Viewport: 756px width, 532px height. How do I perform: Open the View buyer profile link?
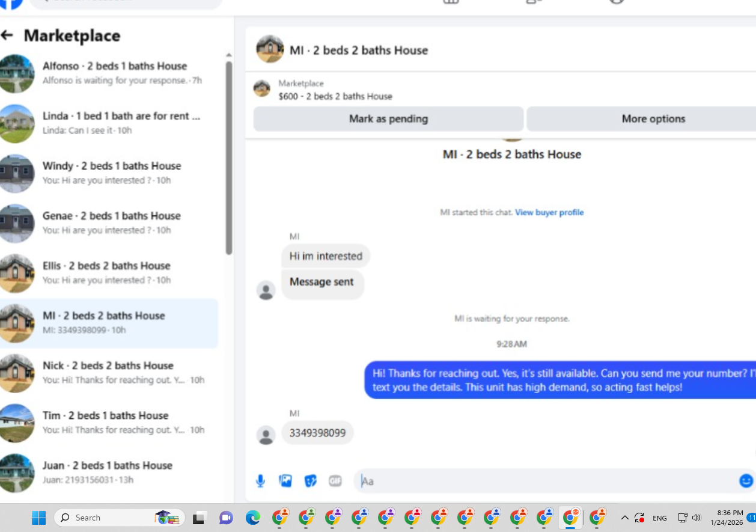(549, 212)
